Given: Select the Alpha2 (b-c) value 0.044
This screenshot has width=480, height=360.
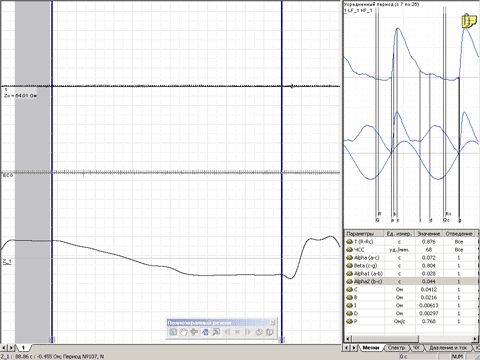Looking at the screenshot, I should tap(429, 282).
